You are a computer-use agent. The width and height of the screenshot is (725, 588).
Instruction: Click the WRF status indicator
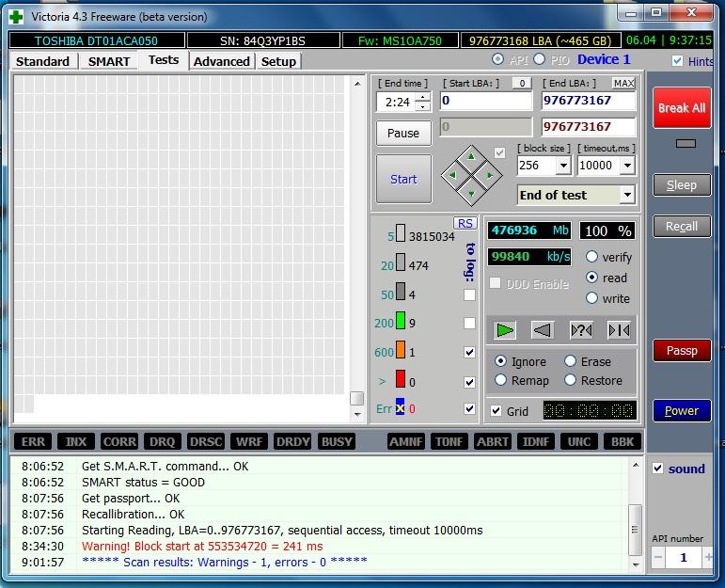pos(249,441)
